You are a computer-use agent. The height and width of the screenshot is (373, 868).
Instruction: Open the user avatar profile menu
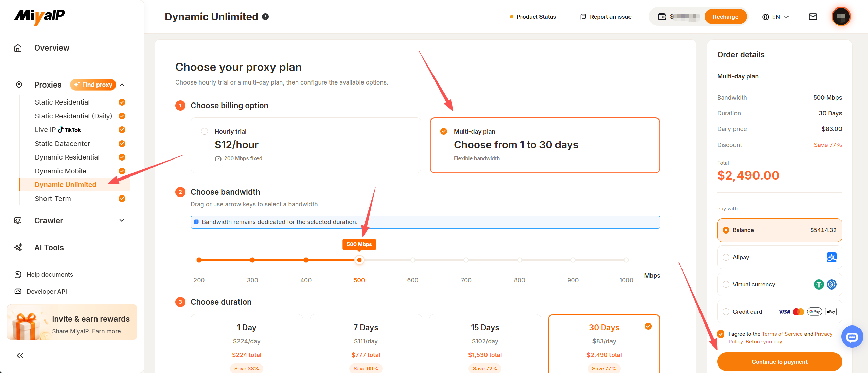(841, 17)
